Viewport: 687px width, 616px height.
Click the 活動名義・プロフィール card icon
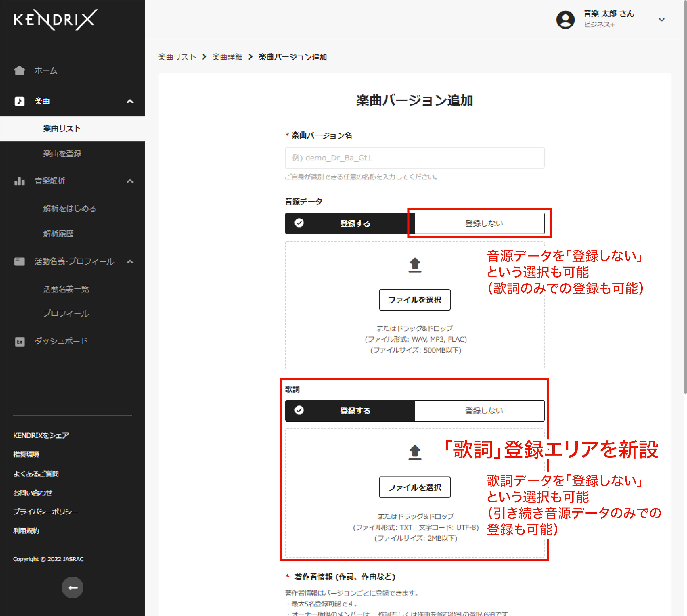(x=19, y=261)
